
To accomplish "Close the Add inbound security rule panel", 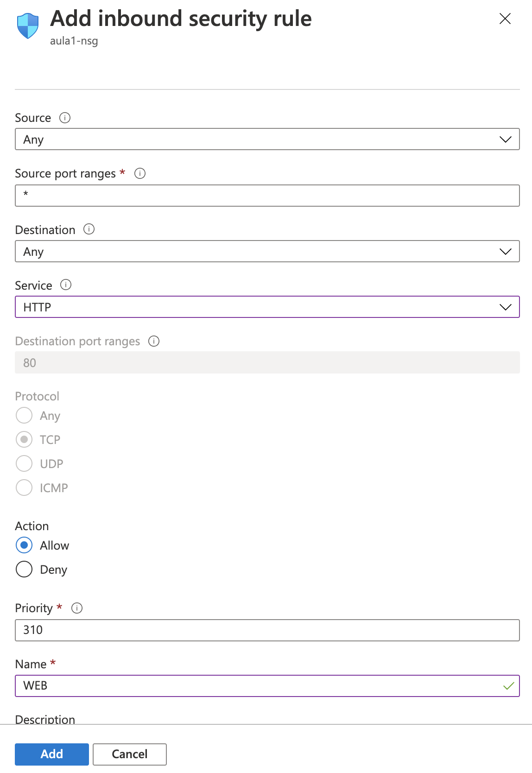I will click(505, 19).
